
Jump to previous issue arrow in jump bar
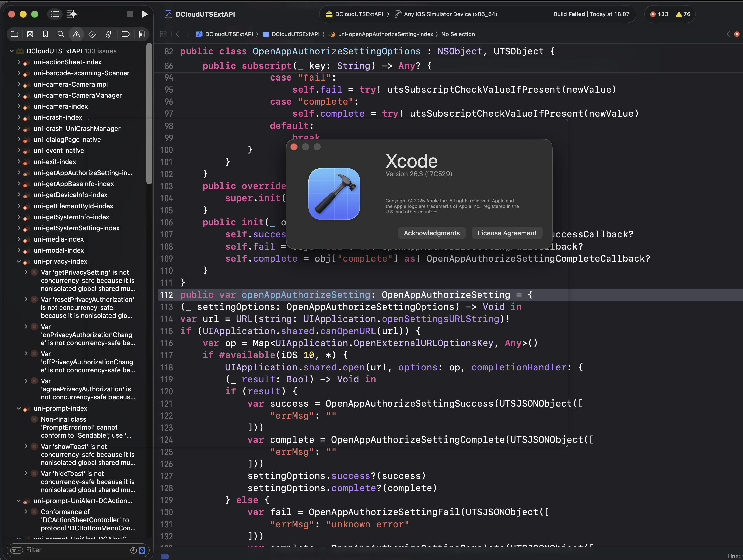(728, 34)
